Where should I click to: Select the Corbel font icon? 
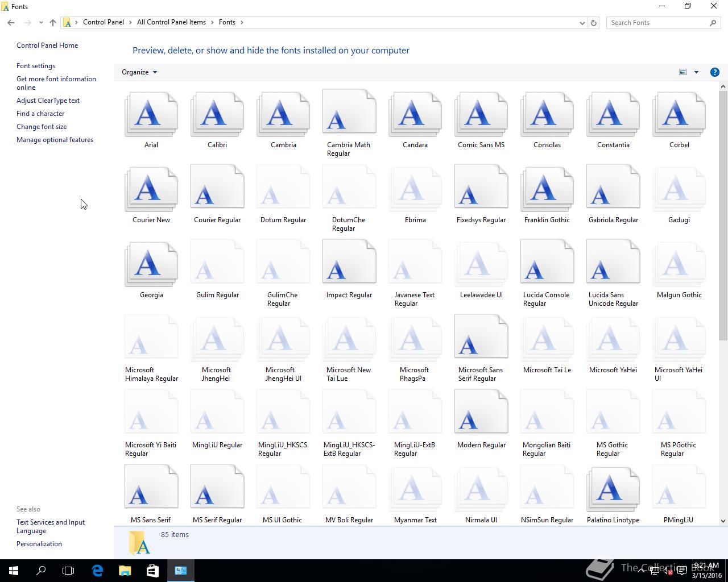click(x=679, y=114)
